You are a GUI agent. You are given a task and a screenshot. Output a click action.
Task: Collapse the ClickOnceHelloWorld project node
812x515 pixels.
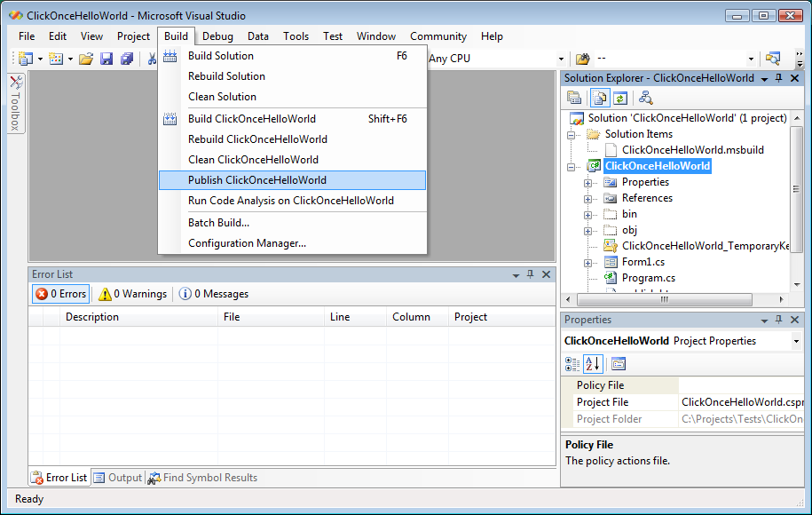point(572,167)
